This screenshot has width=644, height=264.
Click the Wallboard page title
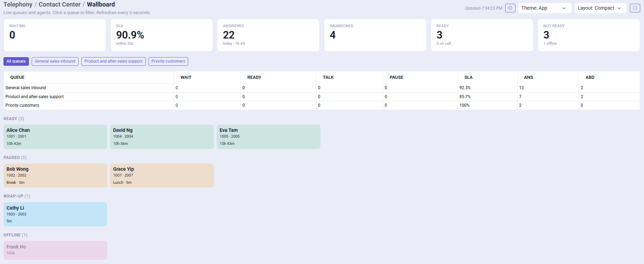click(x=101, y=4)
